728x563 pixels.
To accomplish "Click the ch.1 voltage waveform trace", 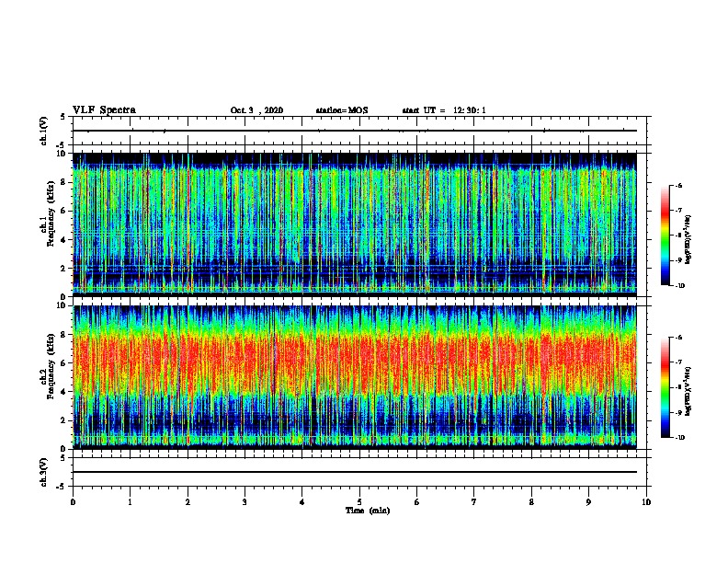I will click(355, 131).
